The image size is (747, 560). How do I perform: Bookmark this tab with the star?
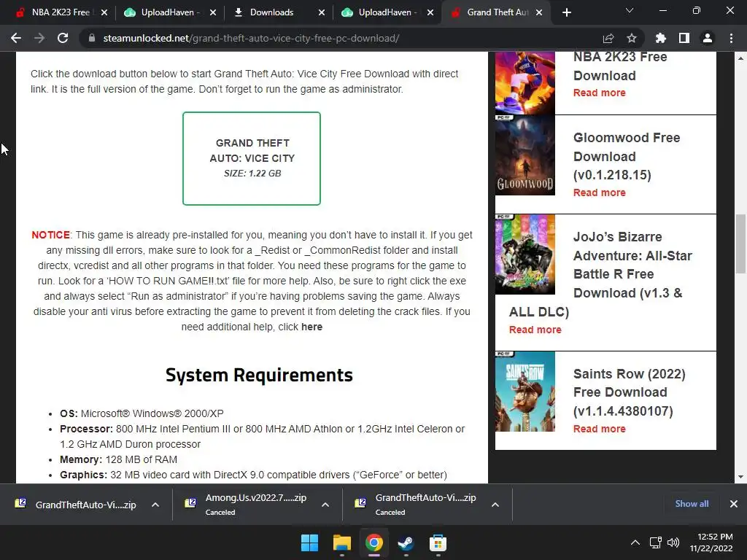632,38
